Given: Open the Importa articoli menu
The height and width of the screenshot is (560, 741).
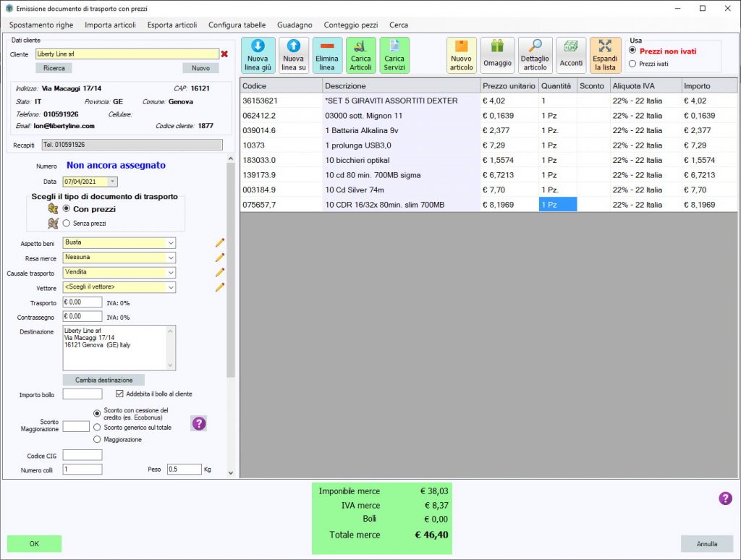Looking at the screenshot, I should tap(110, 25).
